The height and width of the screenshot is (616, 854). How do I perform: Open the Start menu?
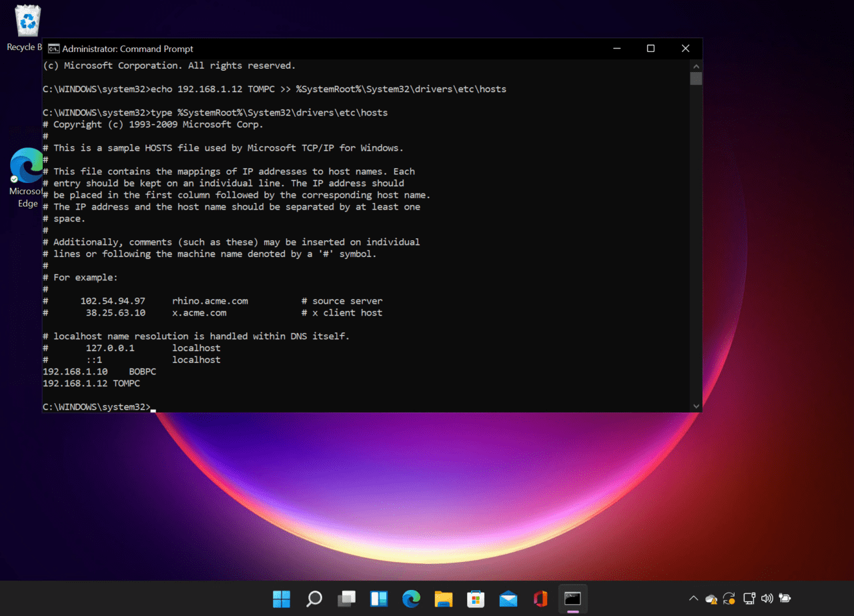pos(281,599)
